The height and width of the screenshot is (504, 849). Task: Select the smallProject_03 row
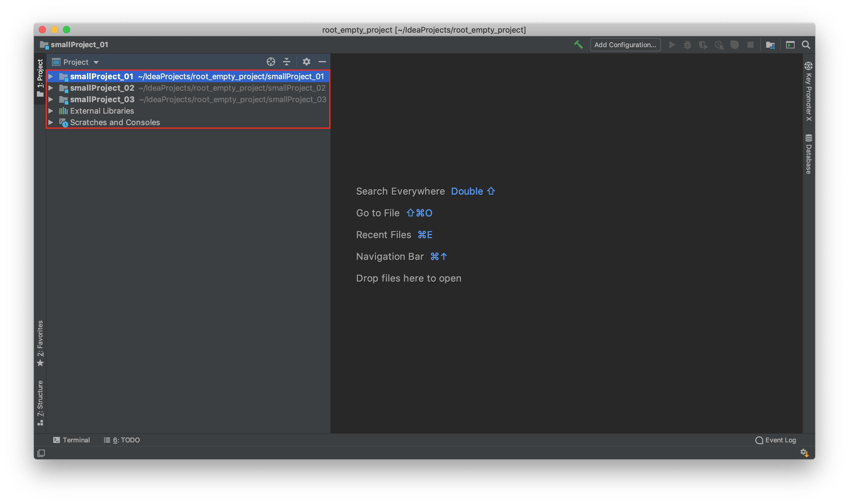[188, 99]
